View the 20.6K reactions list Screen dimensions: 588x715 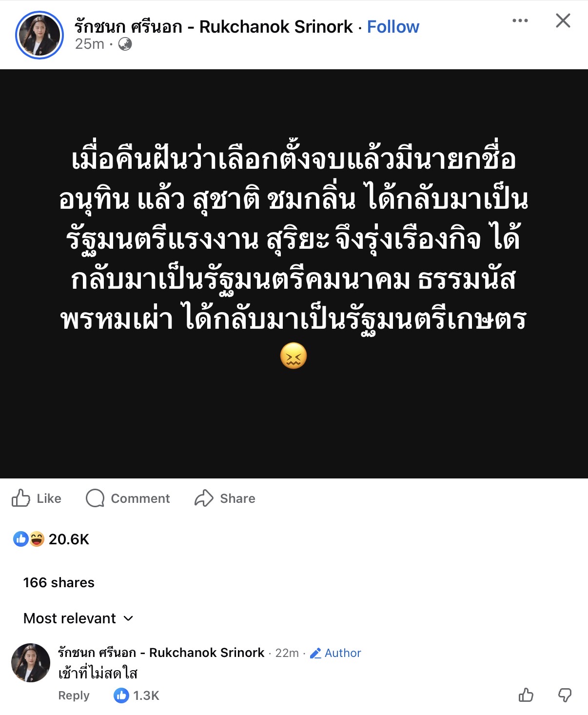[x=69, y=539]
